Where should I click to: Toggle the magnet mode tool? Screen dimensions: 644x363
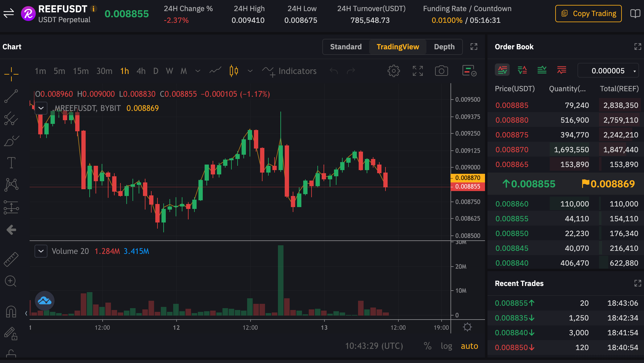[x=11, y=311]
